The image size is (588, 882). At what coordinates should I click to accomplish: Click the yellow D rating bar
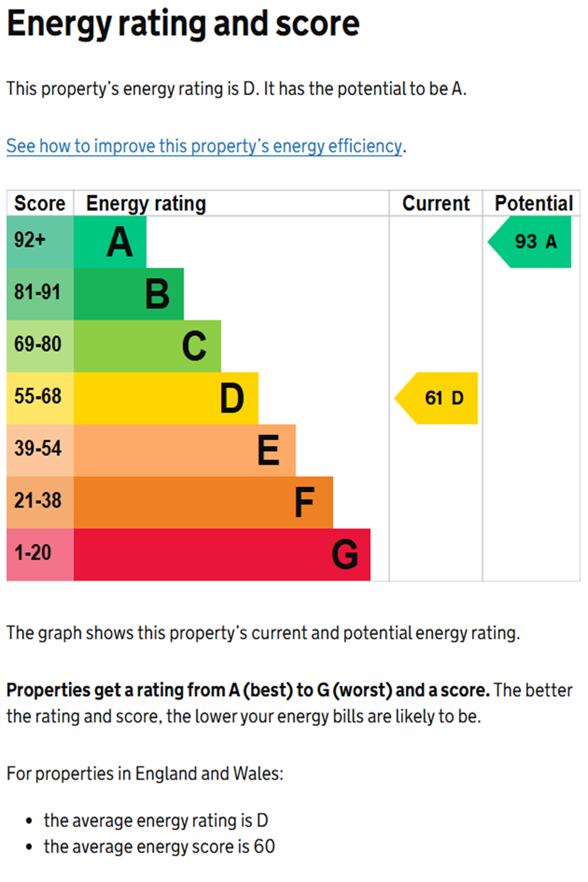pyautogui.click(x=166, y=398)
